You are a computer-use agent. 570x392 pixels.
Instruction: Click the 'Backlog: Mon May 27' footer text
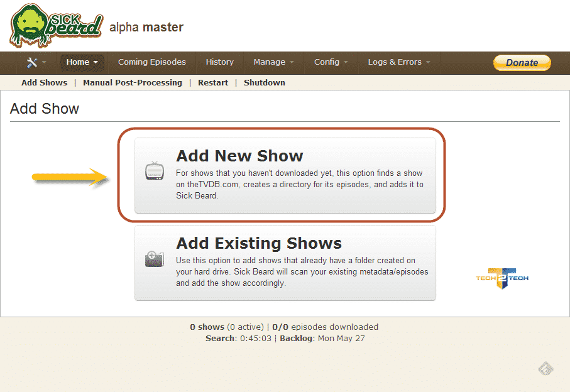tap(322, 338)
